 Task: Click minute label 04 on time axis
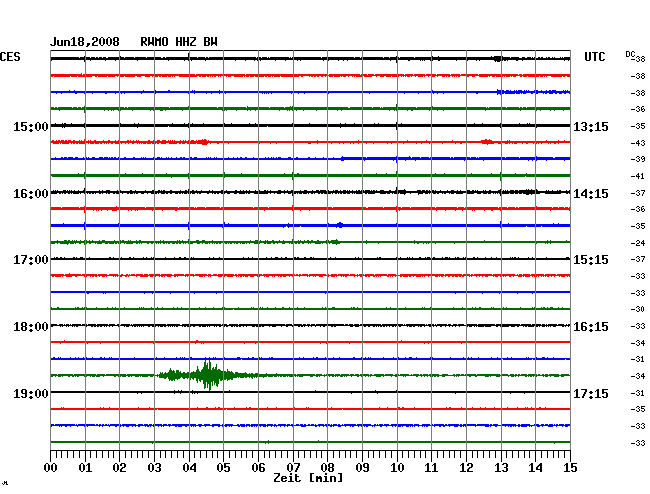[x=189, y=467]
